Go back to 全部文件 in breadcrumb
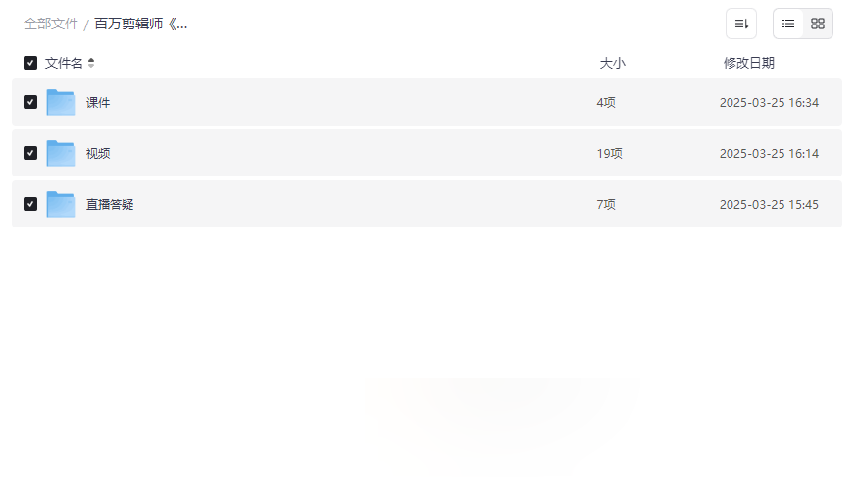Screen dimensions: 857x504 (51, 24)
